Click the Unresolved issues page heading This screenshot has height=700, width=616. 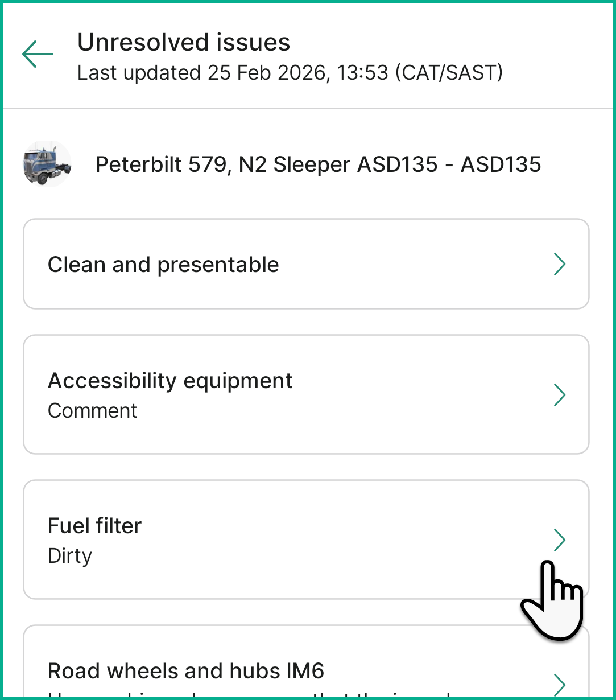pyautogui.click(x=184, y=43)
